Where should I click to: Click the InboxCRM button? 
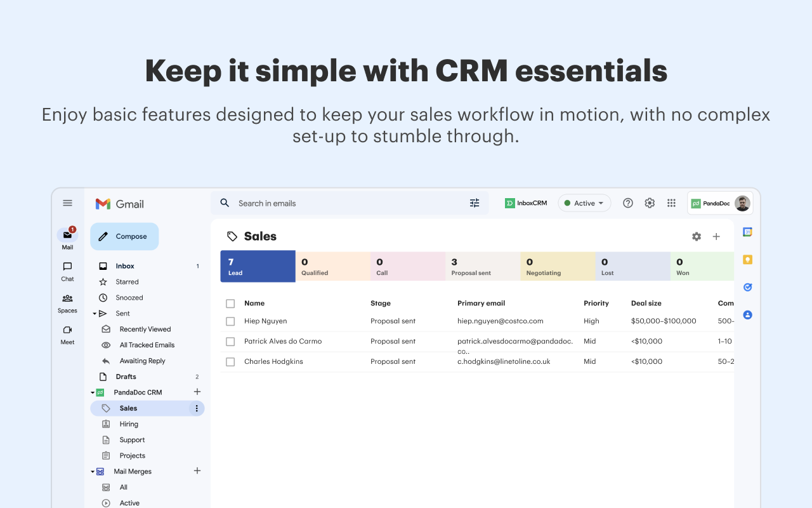526,203
